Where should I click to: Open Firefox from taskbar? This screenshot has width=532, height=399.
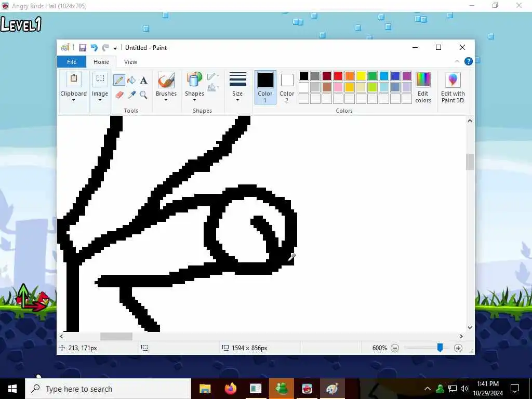coord(230,389)
